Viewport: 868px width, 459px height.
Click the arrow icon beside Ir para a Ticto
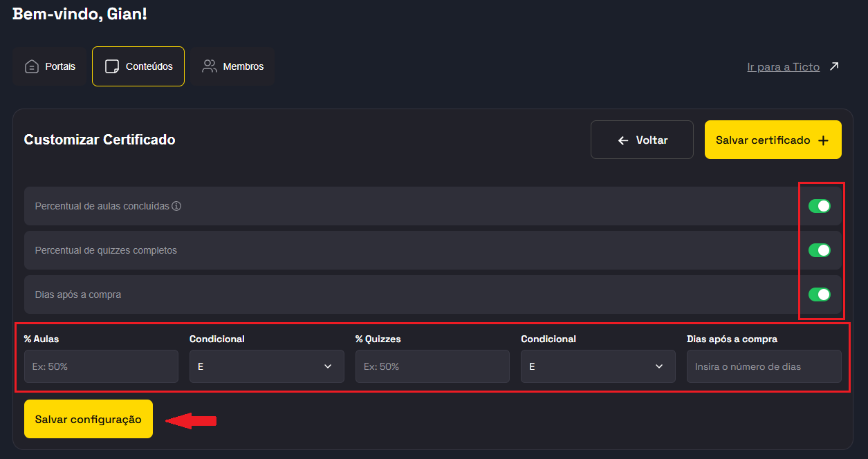click(x=834, y=66)
